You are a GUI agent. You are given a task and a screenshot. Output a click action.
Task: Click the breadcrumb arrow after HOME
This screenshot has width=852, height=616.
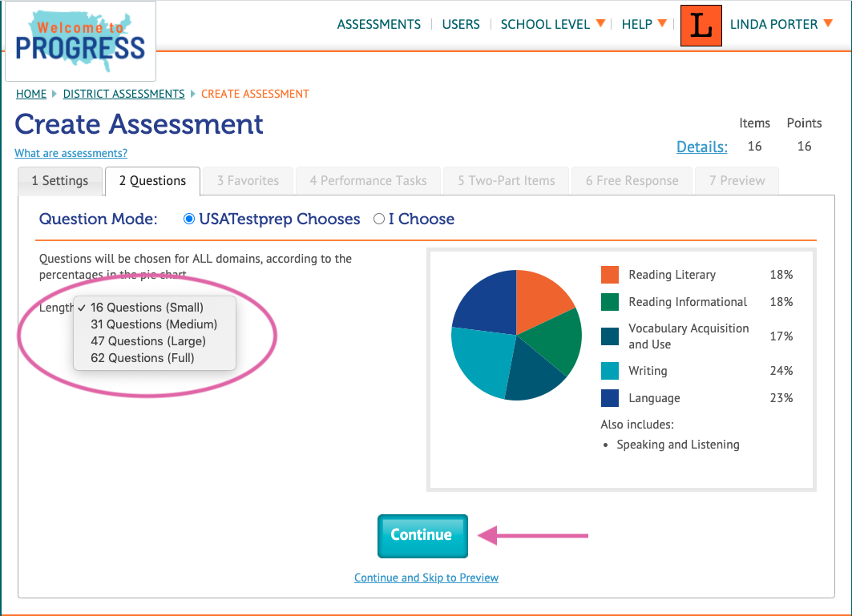(x=55, y=94)
